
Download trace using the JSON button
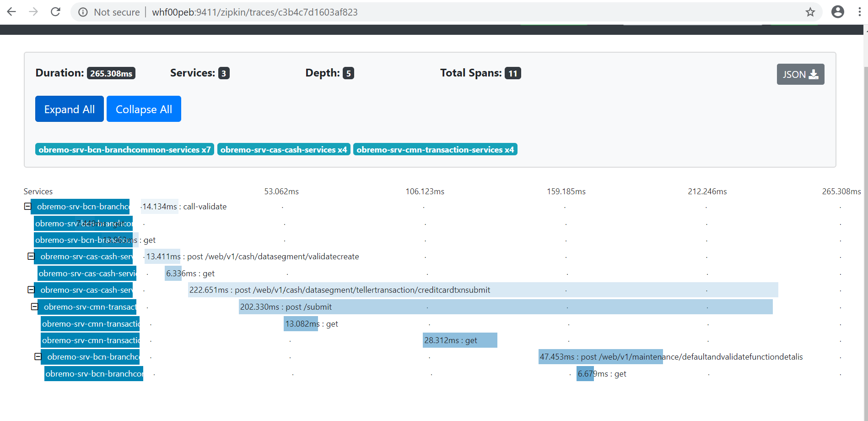pyautogui.click(x=800, y=74)
